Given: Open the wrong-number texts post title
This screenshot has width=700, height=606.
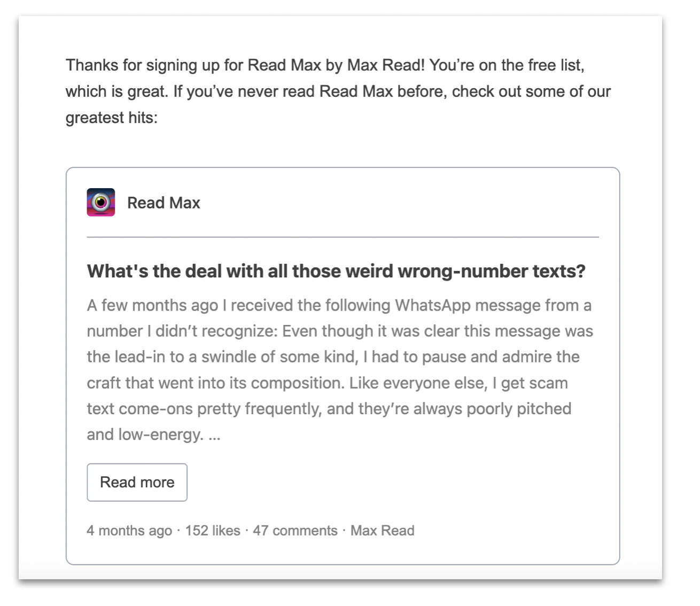Looking at the screenshot, I should (336, 271).
